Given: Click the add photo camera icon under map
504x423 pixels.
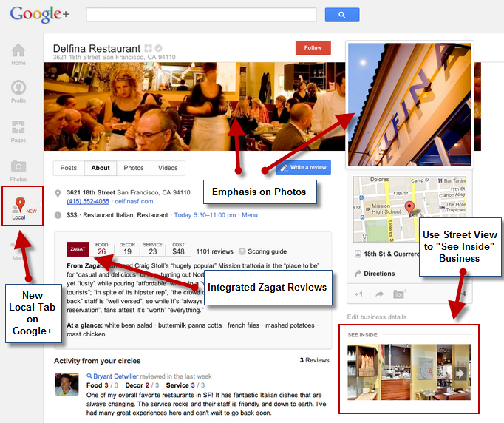Looking at the screenshot, I should (399, 294).
